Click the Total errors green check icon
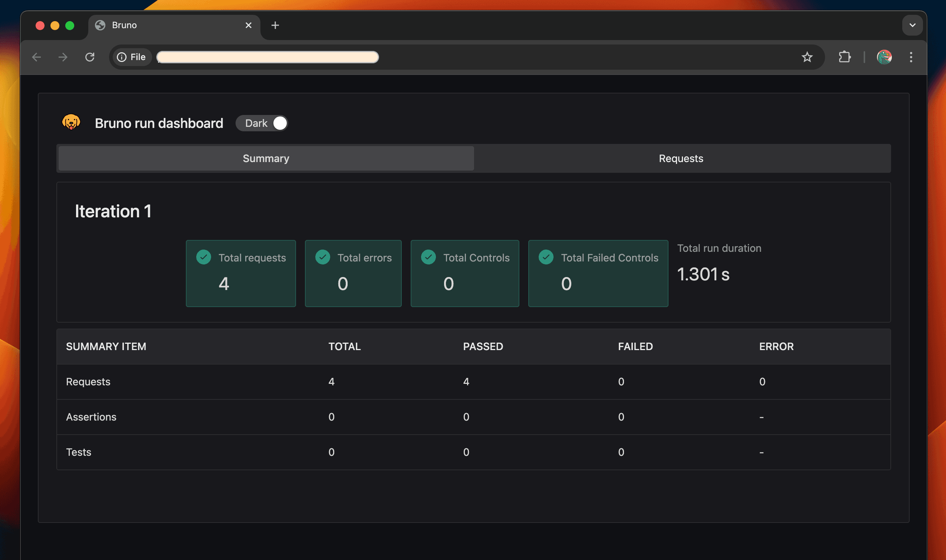946x560 pixels. tap(323, 257)
